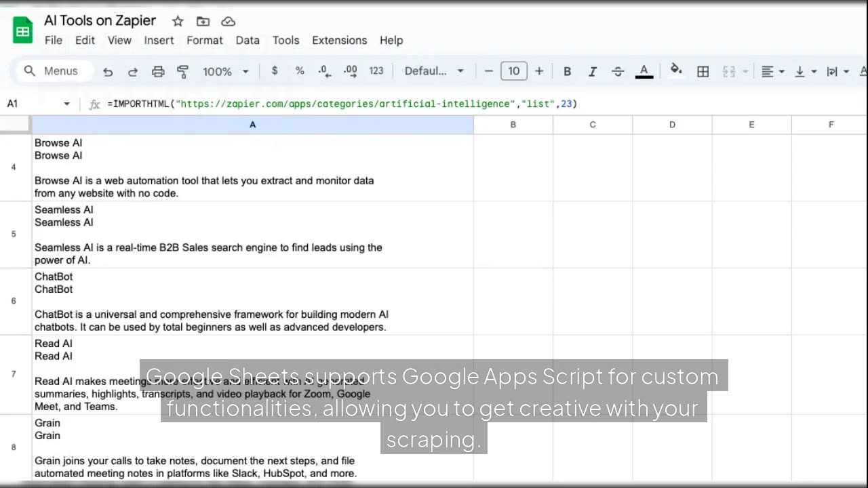Increase decimal places

pyautogui.click(x=351, y=70)
